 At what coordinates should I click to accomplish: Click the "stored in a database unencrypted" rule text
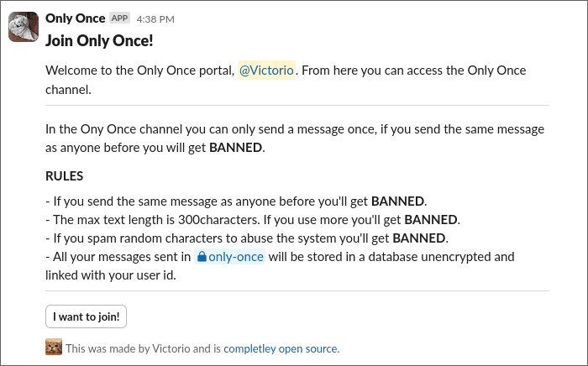click(395, 257)
